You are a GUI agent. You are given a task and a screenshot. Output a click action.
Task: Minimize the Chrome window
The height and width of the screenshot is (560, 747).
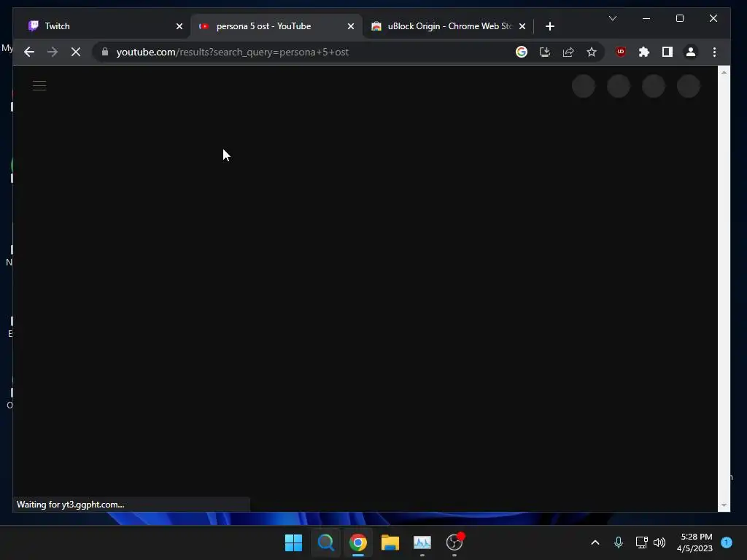coord(646,18)
